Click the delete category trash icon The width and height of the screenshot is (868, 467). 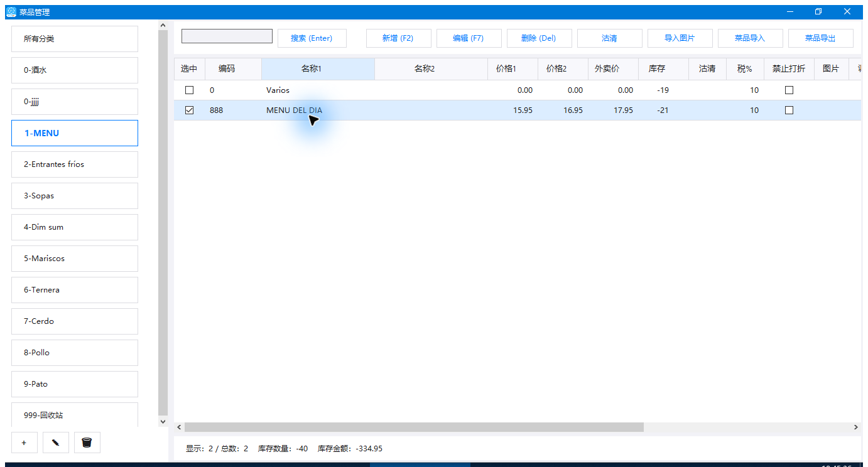click(x=87, y=443)
